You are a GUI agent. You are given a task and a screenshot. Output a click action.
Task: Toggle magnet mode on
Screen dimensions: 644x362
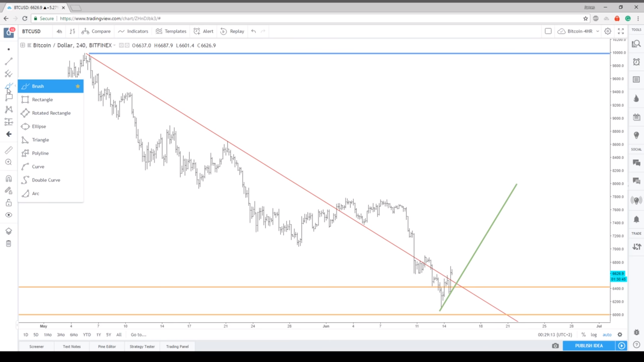[9, 179]
